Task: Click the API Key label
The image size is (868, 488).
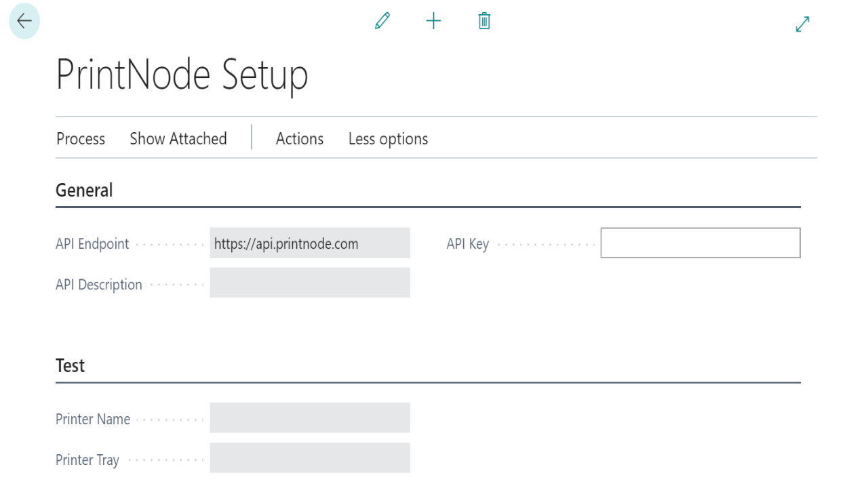Action: point(468,244)
